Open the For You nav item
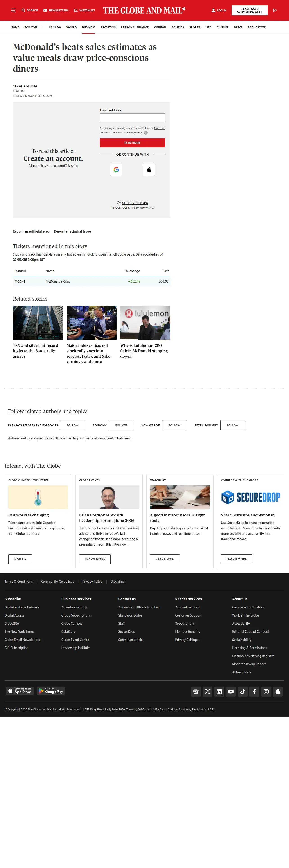The height and width of the screenshot is (868, 289). (x=31, y=27)
